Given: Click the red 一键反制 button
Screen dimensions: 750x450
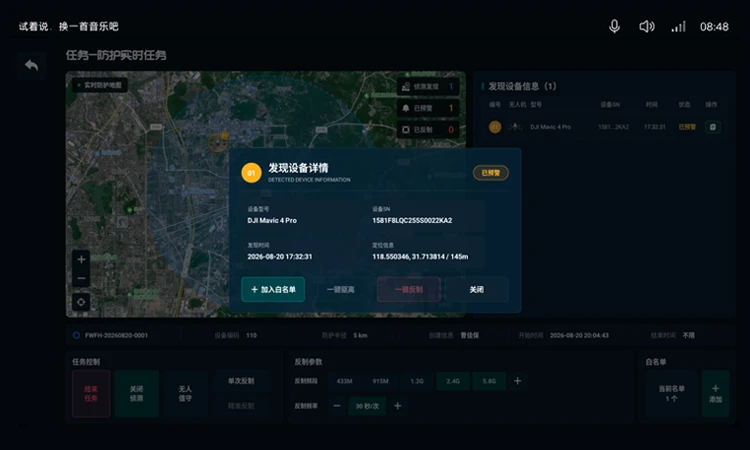Looking at the screenshot, I should (408, 289).
